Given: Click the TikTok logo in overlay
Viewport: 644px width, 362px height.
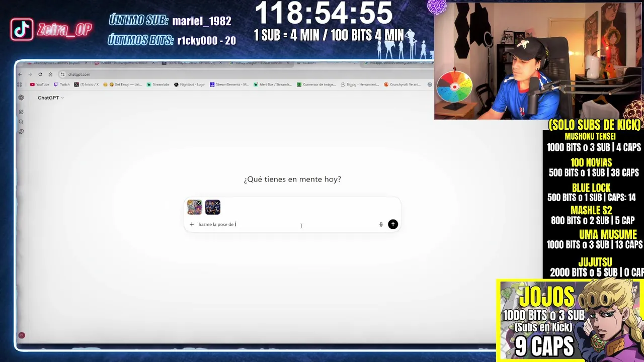Looking at the screenshot, I should click(x=22, y=30).
